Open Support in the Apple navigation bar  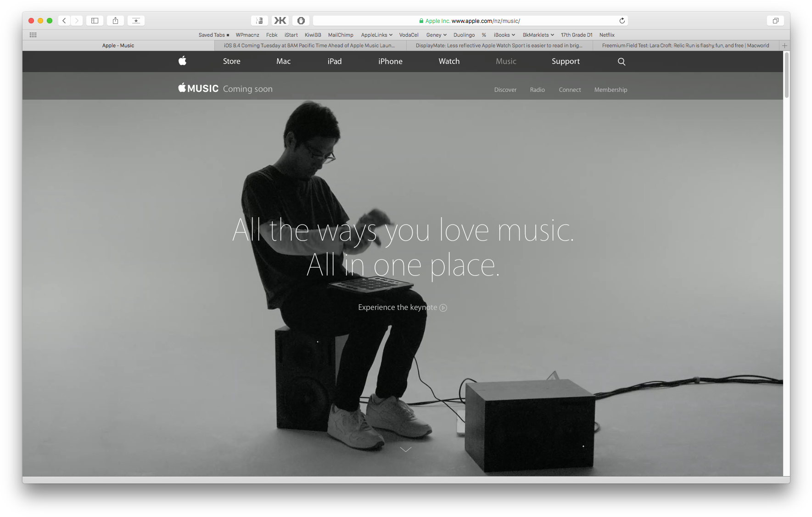click(566, 62)
